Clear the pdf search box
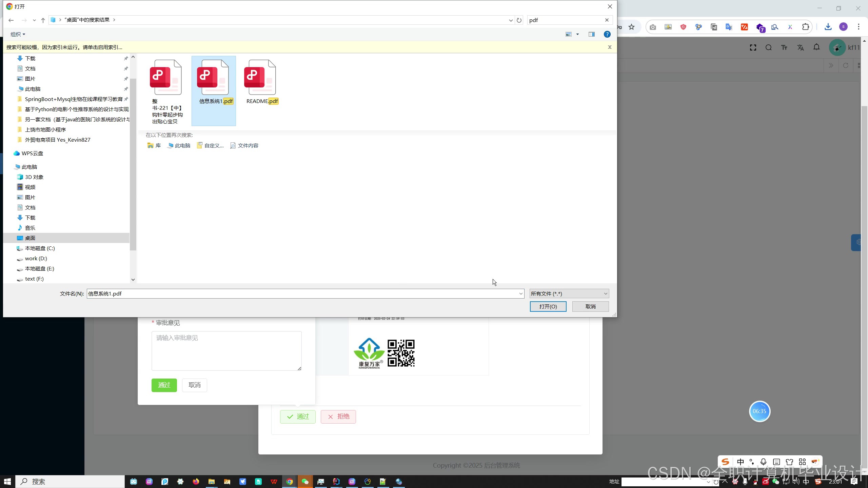Screen dimensions: 868x488 (607, 20)
